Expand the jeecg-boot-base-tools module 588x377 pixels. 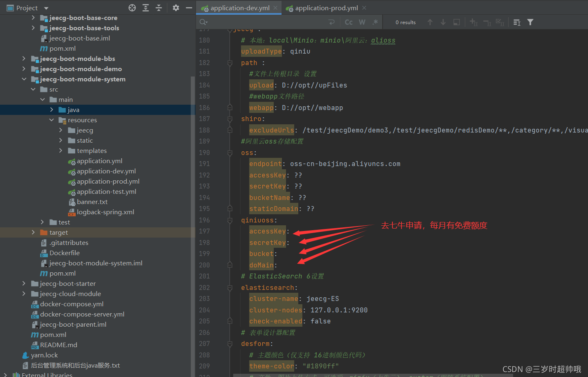tap(33, 28)
